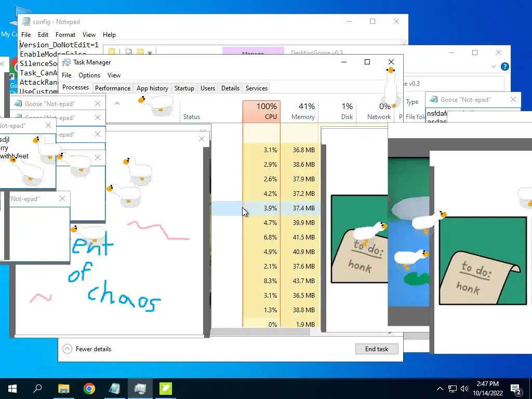Click the End task button
Image resolution: width=532 pixels, height=399 pixels.
coord(377,349)
